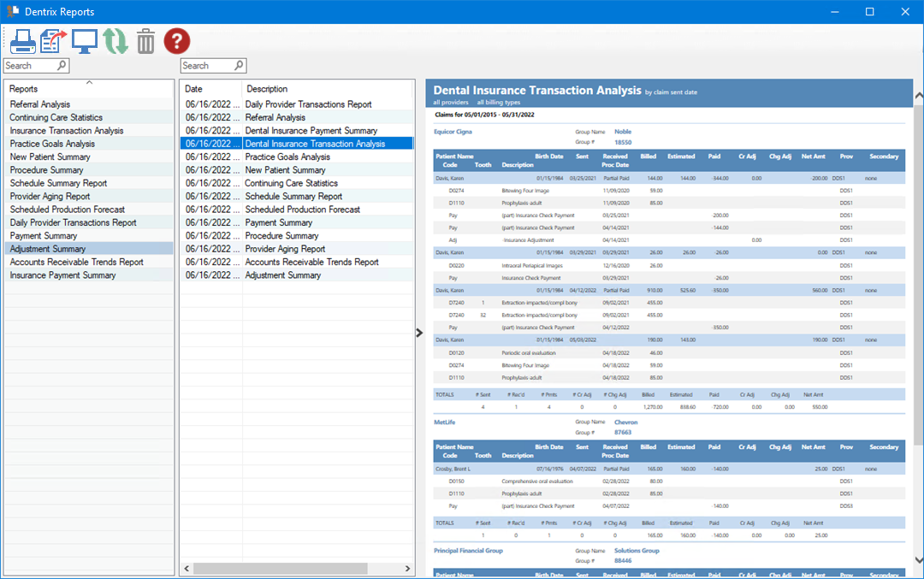Refresh the generated reports list

[115, 39]
